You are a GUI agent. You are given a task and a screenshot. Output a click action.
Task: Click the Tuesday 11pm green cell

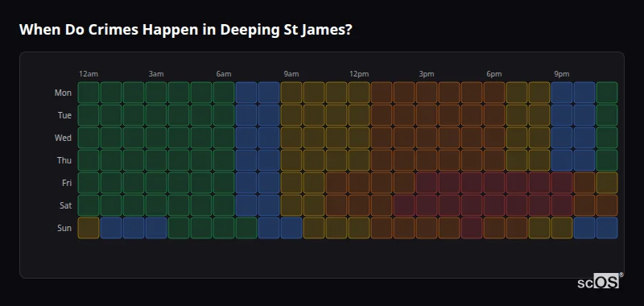point(607,115)
